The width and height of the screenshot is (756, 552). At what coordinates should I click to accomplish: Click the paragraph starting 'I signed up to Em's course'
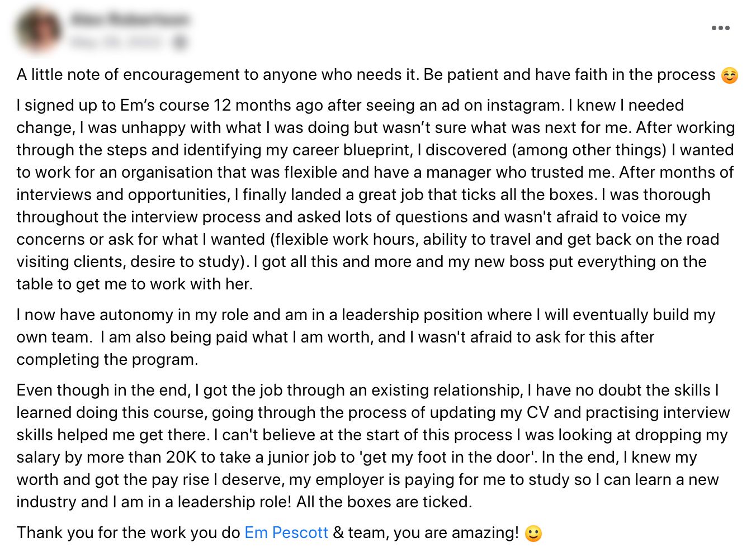[376, 194]
